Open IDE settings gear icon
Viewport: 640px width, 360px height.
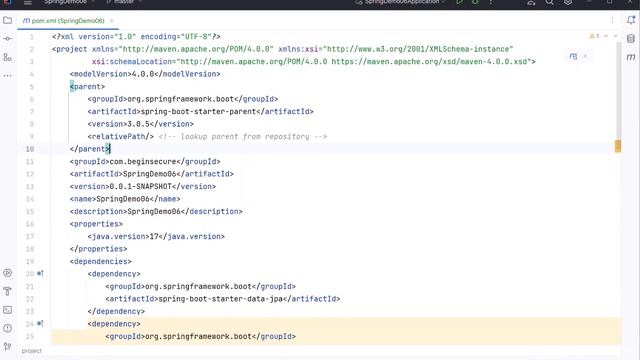click(x=568, y=2)
